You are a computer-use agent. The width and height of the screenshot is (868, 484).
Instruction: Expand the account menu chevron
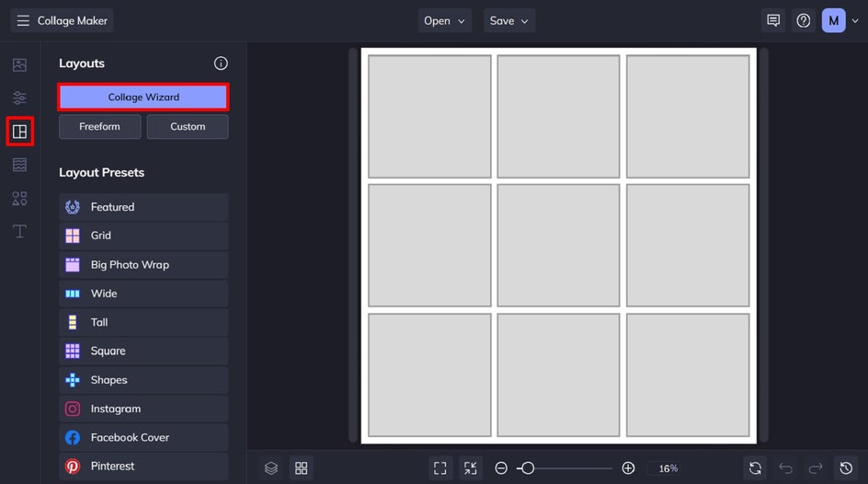tap(855, 20)
